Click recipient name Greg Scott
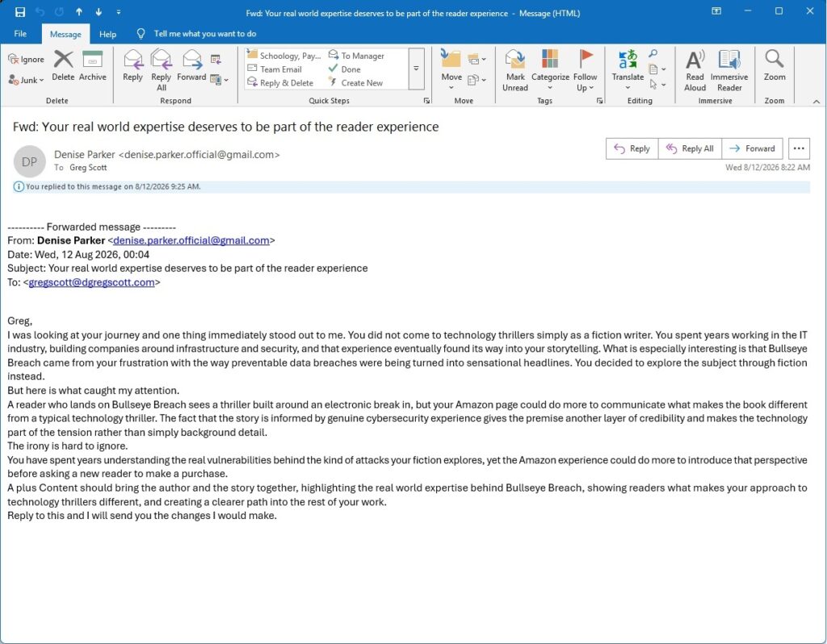Viewport: 827px width, 644px height. (88, 168)
